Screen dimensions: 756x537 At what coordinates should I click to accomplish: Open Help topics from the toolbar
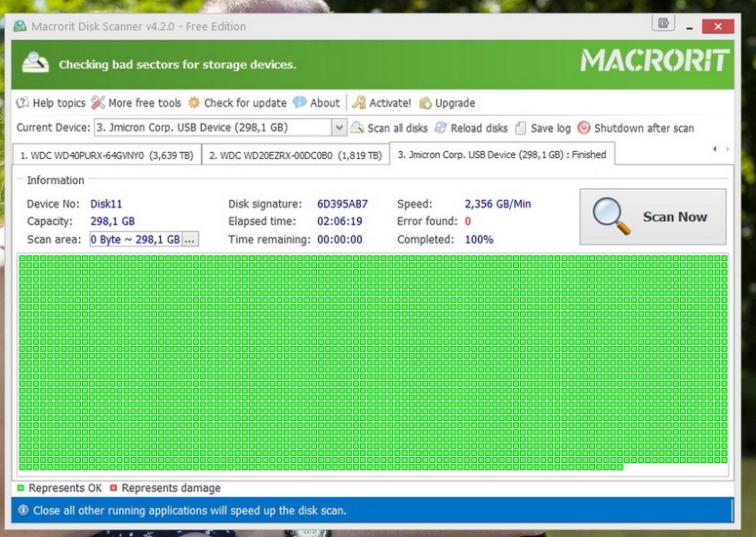(x=51, y=103)
